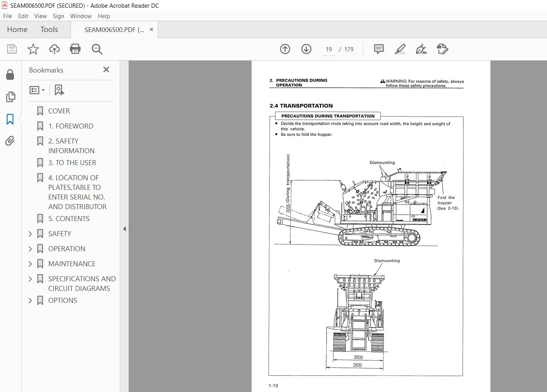Close the Bookmarks panel
Image resolution: width=547 pixels, height=392 pixels.
point(106,69)
